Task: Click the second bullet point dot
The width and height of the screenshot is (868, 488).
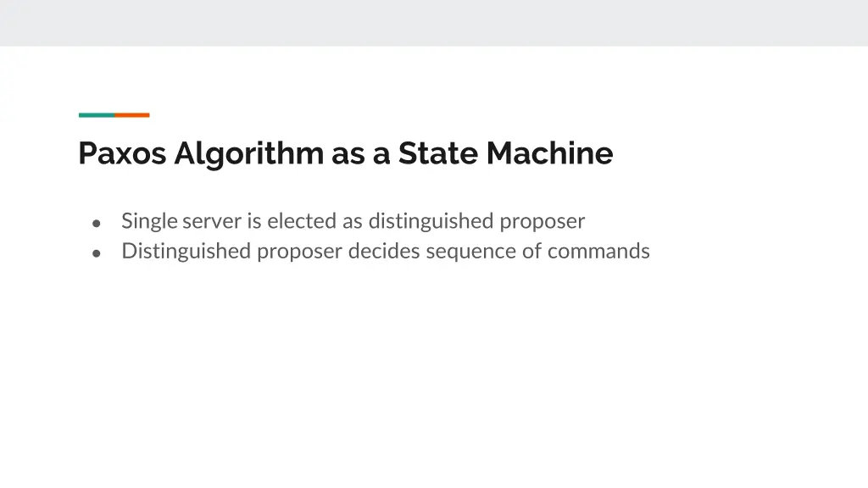Action: 97,252
